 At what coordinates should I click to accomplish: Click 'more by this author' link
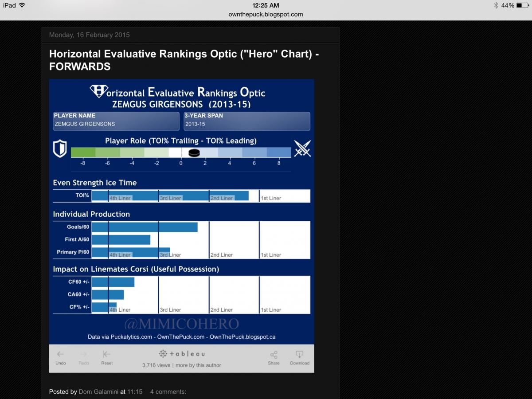coord(198,365)
